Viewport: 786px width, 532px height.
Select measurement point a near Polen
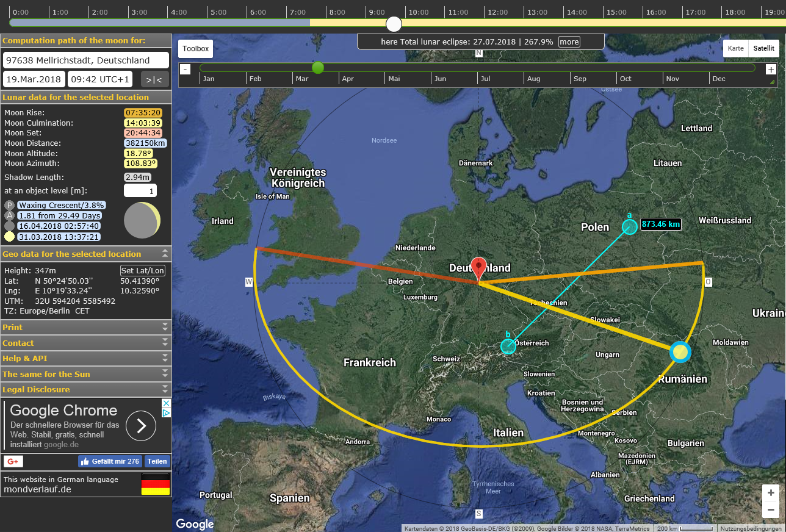point(629,227)
